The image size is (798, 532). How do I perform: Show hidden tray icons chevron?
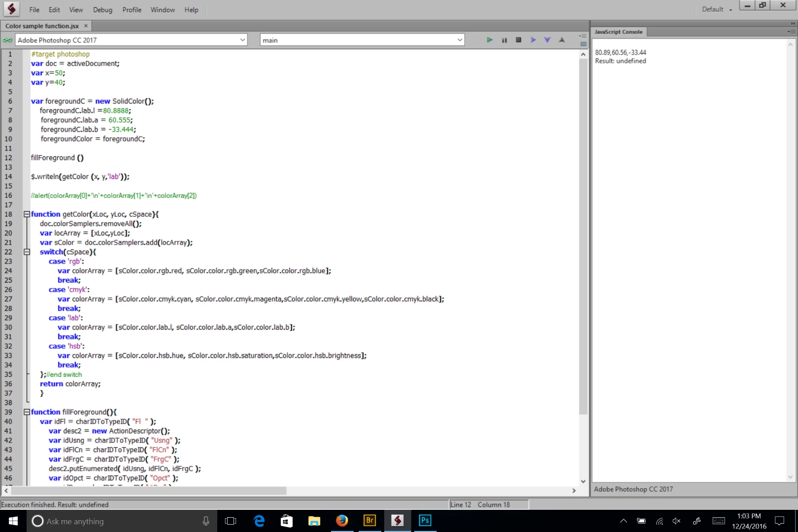623,521
